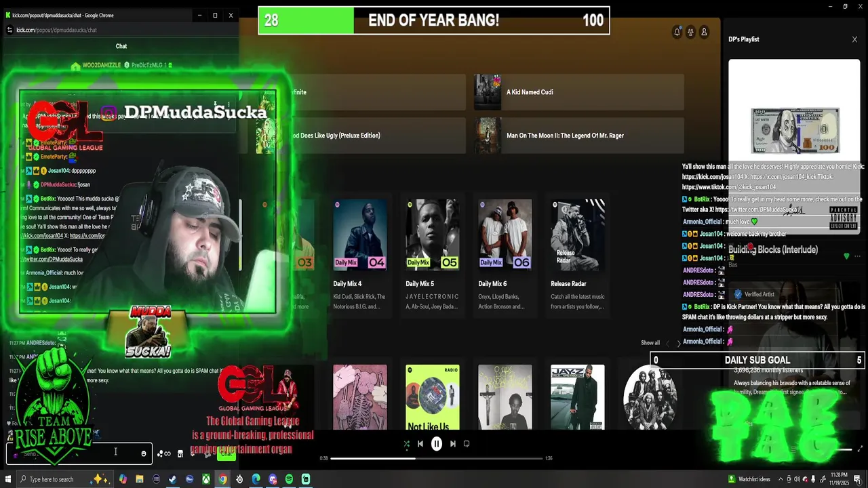Screen dimensions: 868x488
Task: Open Microsoft Edge from the taskbar
Action: coord(256,479)
